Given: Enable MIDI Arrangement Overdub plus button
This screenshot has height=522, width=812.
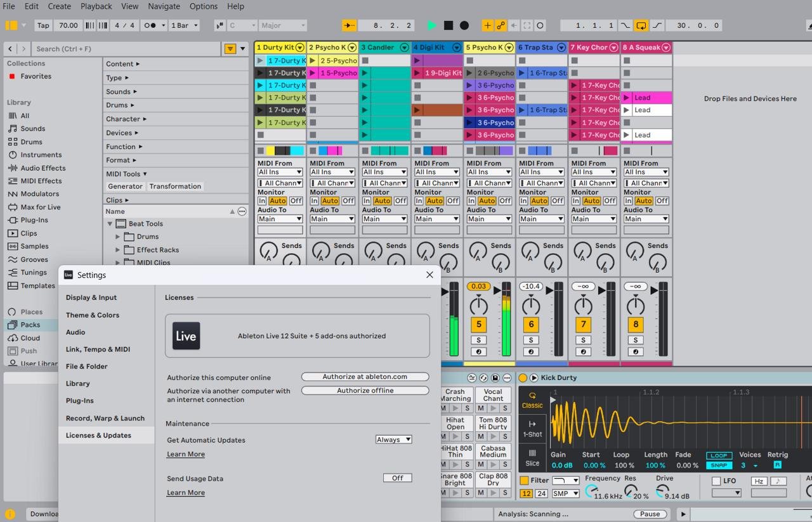Looking at the screenshot, I should pyautogui.click(x=487, y=25).
